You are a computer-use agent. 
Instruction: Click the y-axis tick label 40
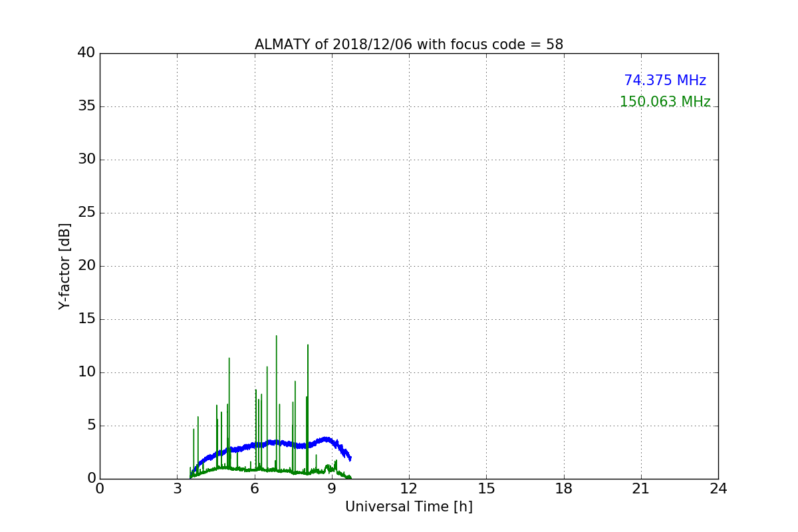click(86, 53)
